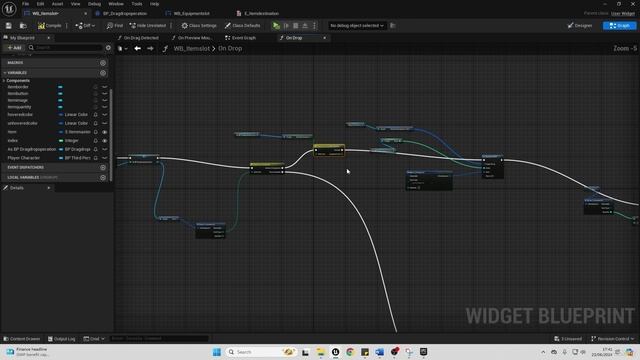Open the Asset menu
Screen dimensions: 640x360
tap(57, 4)
